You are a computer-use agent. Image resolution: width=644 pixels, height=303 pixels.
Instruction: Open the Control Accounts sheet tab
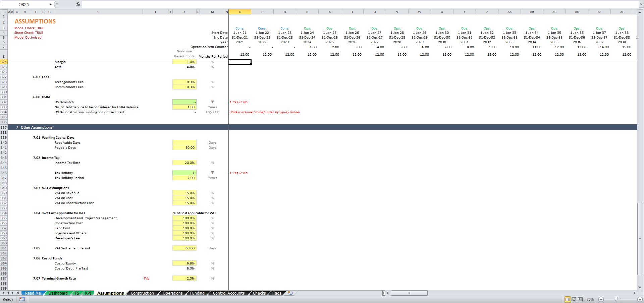[x=229, y=293]
